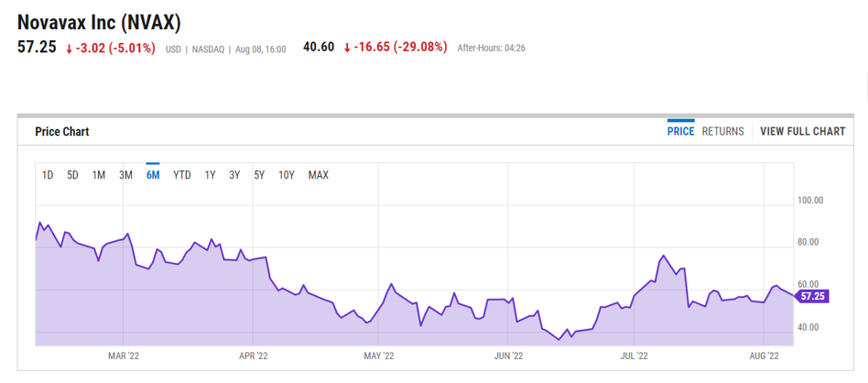The width and height of the screenshot is (868, 383).
Task: Click the JUL '22 axis label
Action: [635, 356]
